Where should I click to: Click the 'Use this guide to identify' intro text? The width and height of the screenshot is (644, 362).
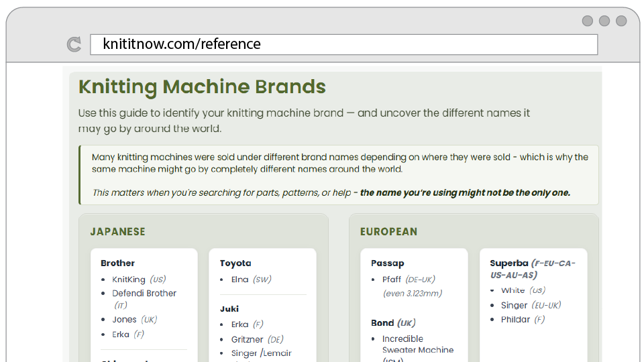(x=304, y=121)
